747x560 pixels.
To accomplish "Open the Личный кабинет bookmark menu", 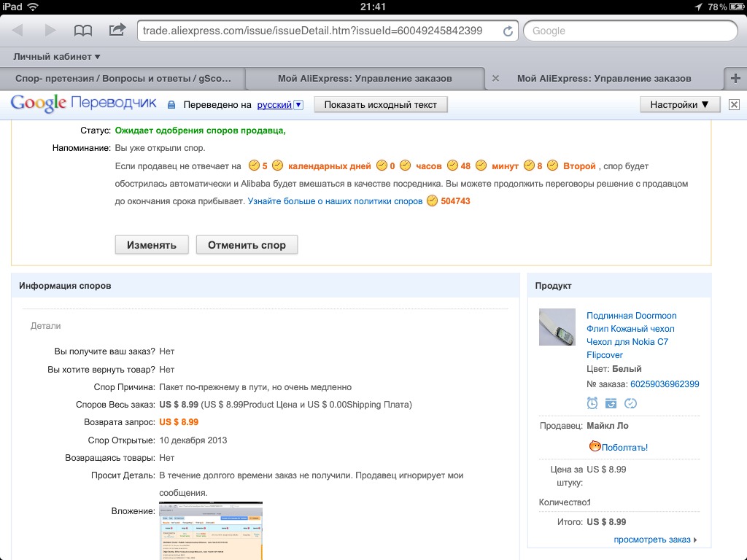I will [57, 57].
